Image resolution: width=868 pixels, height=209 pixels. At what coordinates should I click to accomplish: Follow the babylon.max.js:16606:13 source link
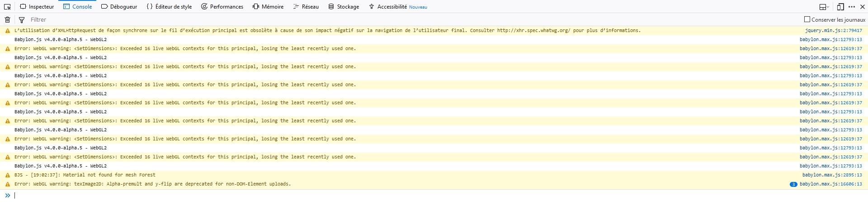point(831,184)
